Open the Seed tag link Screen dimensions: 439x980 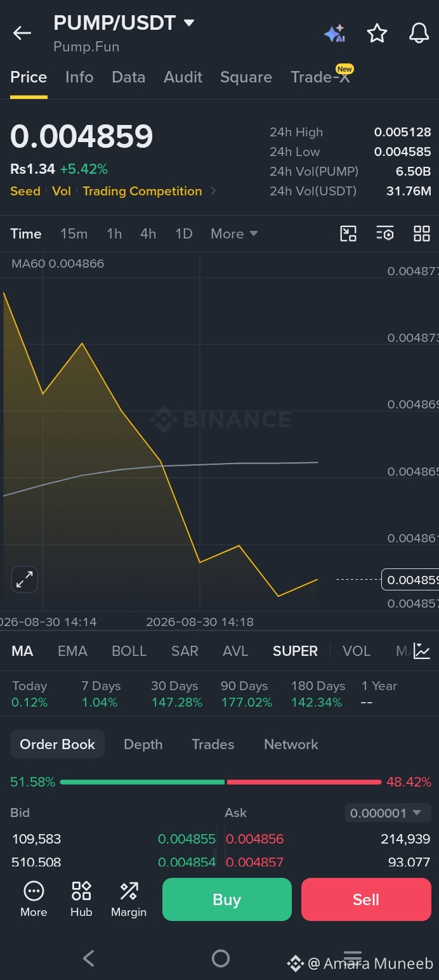(25, 191)
